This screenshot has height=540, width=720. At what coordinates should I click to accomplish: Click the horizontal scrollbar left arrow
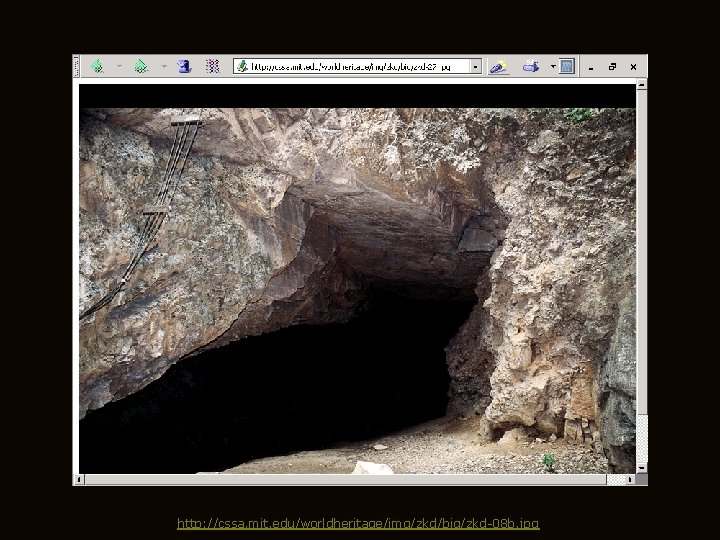(79, 479)
